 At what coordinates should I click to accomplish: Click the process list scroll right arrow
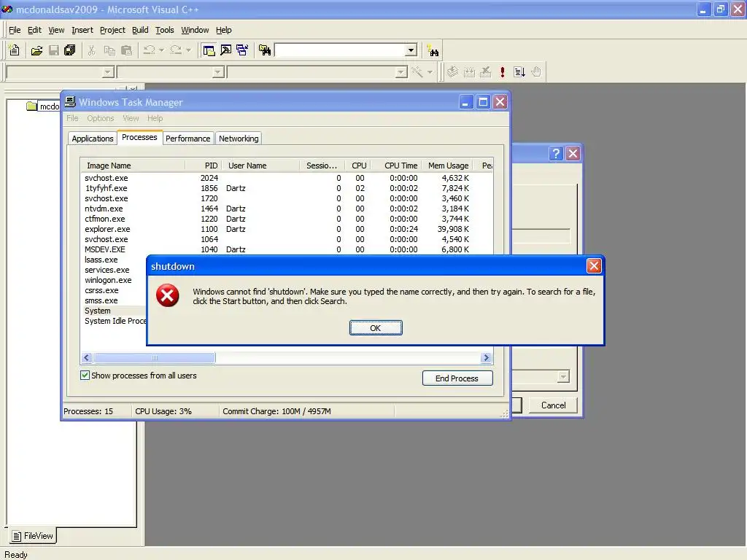486,357
